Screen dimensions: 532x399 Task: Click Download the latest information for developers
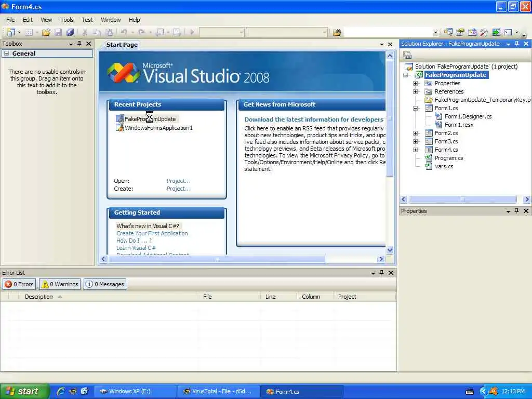tap(314, 119)
